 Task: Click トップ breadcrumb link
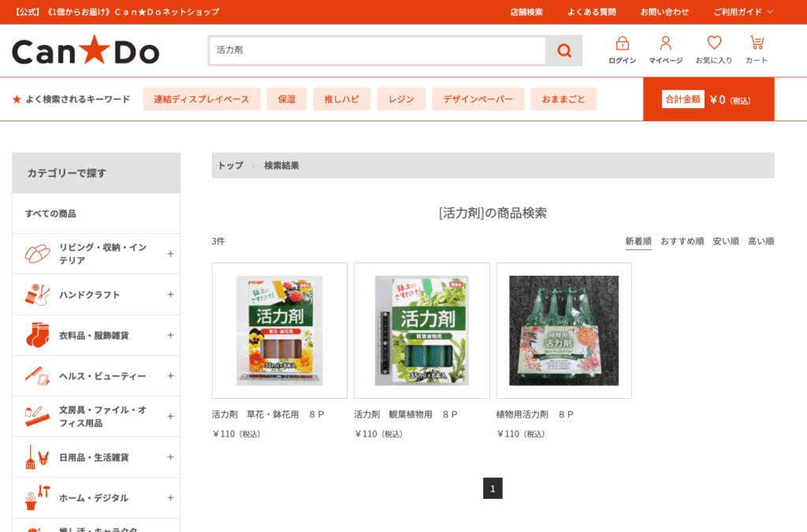231,166
